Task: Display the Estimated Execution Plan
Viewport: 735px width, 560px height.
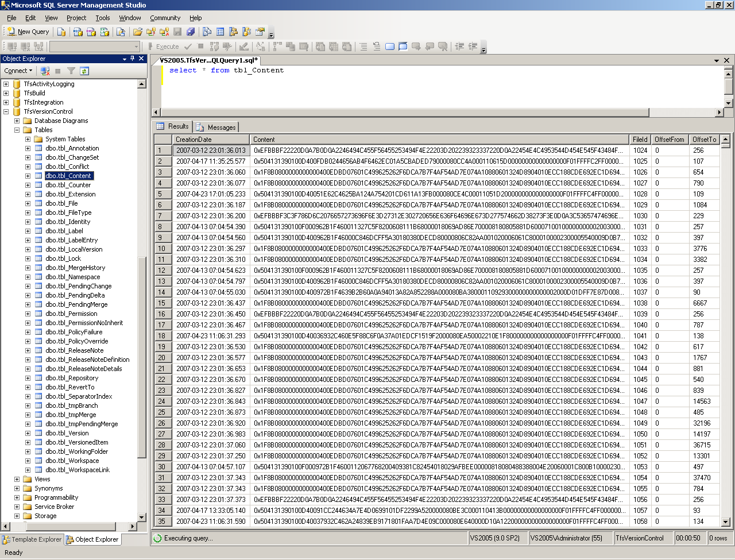Action: click(214, 47)
